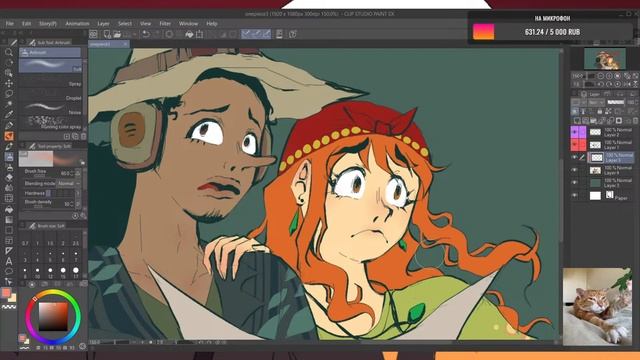Choose the Spray sub tool
Image resolution: width=640 pixels, height=360 pixels.
51,81
